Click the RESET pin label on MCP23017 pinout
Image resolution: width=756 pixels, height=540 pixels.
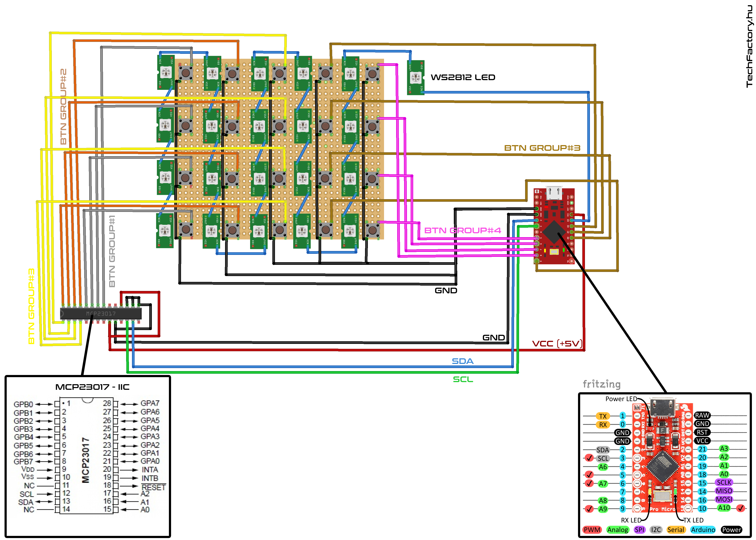coord(153,488)
